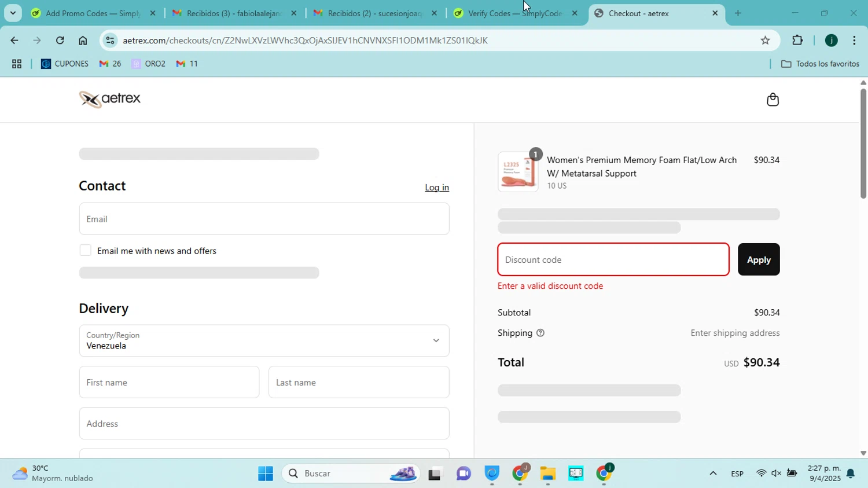Open the bookmarks apps grid icon
This screenshot has height=488, width=868.
(17, 64)
